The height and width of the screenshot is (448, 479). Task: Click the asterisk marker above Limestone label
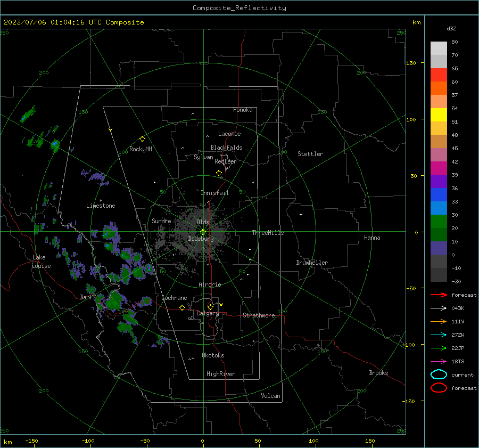tap(101, 201)
